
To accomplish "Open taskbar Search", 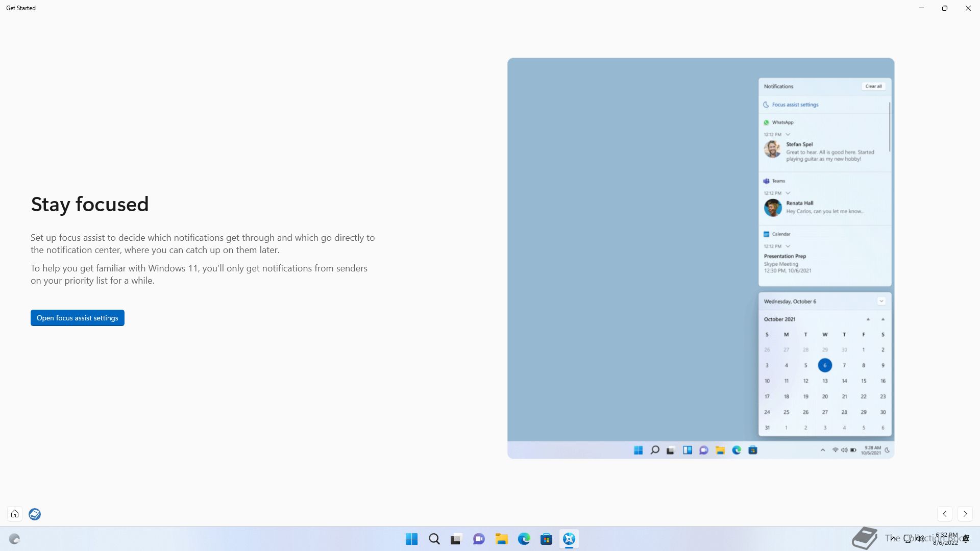I will coord(434,539).
